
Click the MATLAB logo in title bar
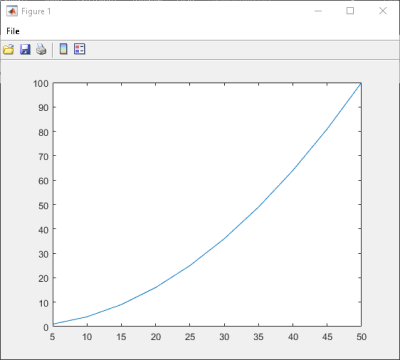[x=12, y=11]
